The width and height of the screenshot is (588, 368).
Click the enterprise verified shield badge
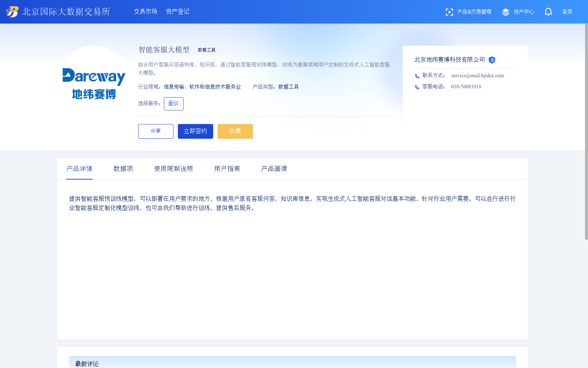[492, 60]
